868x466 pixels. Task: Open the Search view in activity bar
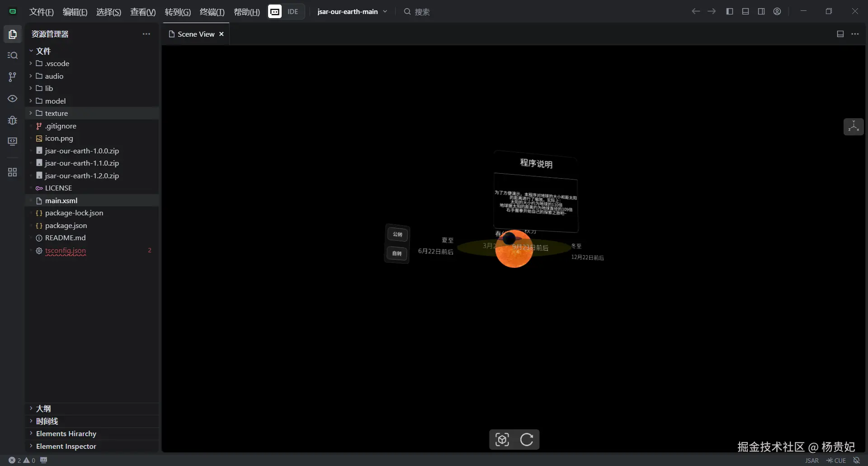tap(13, 55)
